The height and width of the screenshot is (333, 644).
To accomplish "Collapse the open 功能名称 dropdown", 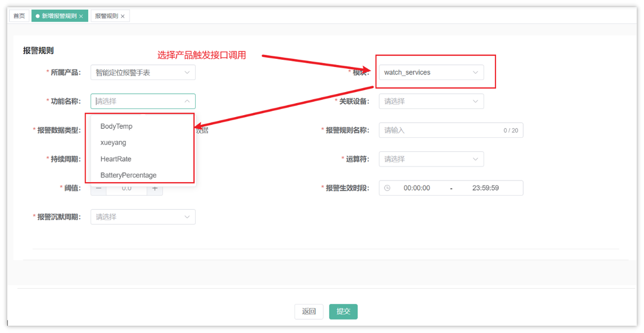I will (143, 101).
